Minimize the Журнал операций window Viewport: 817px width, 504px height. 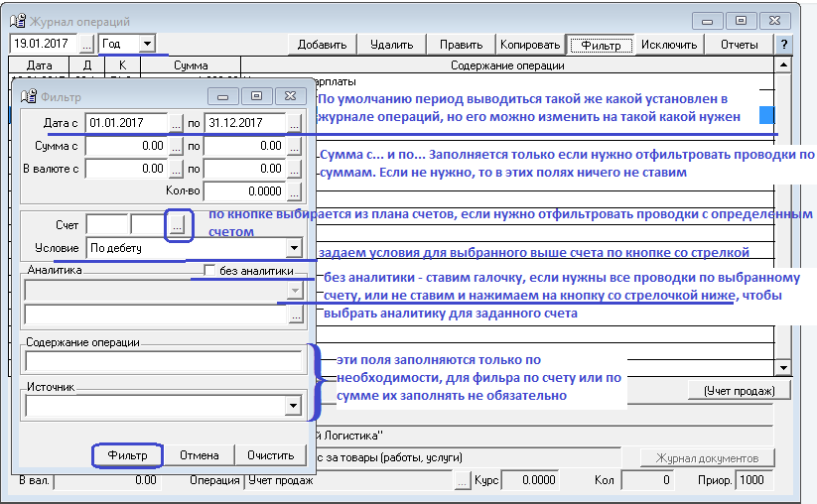click(x=707, y=22)
